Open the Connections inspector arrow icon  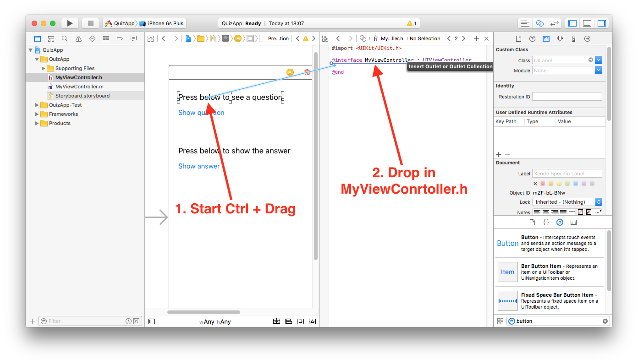(x=587, y=38)
